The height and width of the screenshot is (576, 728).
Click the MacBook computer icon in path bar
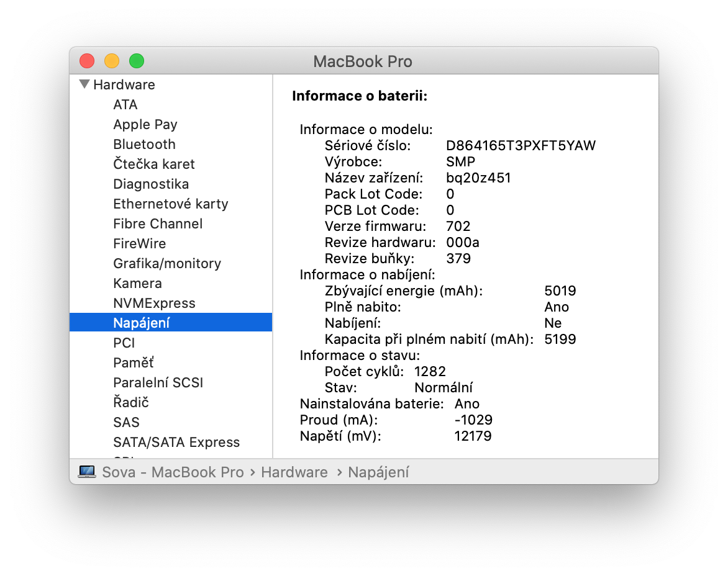(87, 472)
